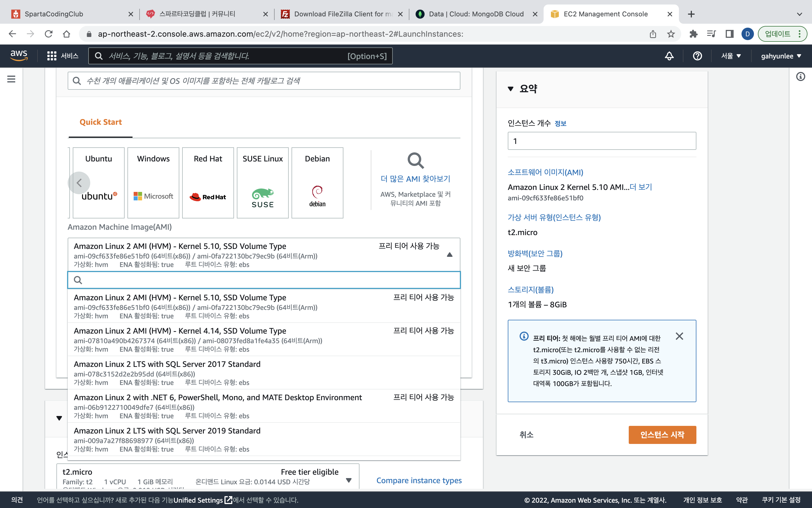The height and width of the screenshot is (508, 812).
Task: Go back to the previous page
Action: coord(12,34)
